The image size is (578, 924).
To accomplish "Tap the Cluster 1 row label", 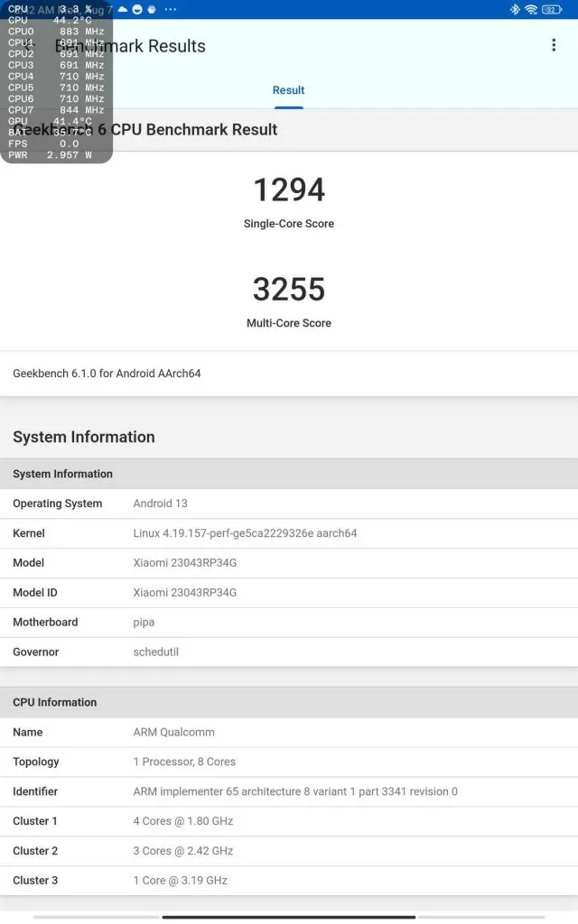I will [x=35, y=821].
